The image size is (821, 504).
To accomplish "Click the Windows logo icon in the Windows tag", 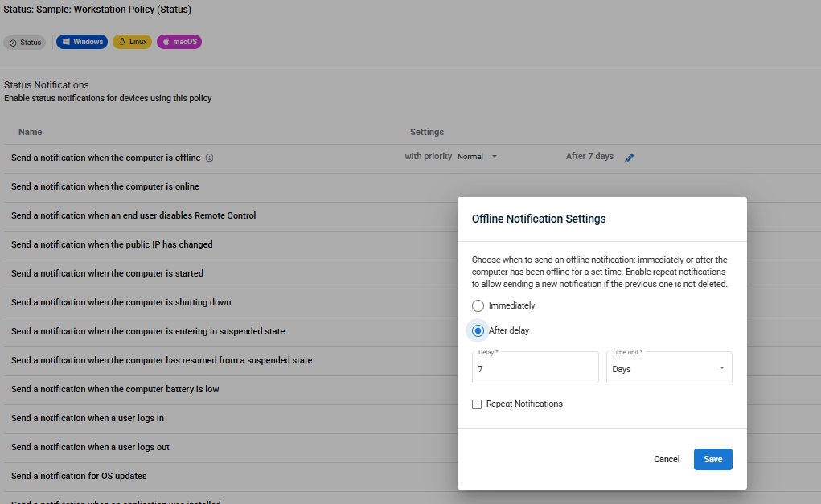I will click(66, 42).
